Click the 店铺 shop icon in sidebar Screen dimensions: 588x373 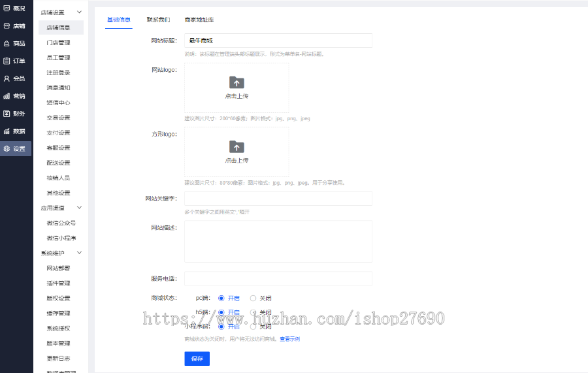coord(7,26)
